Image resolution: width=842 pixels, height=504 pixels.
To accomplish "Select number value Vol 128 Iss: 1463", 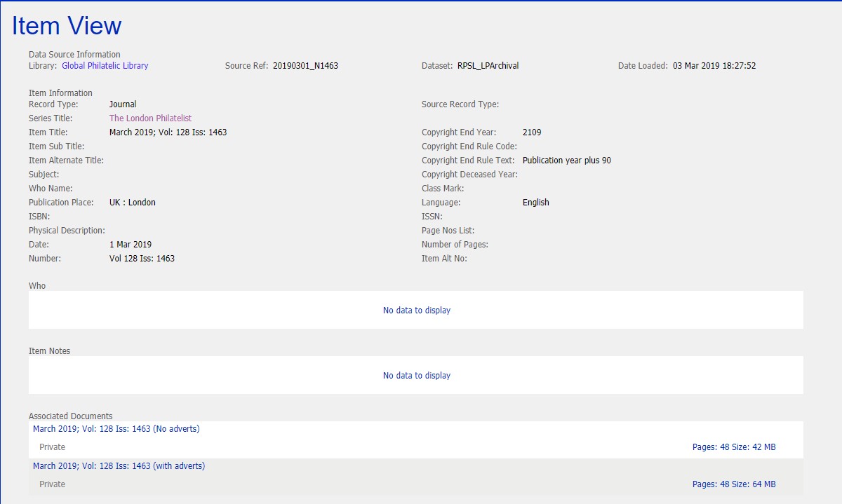I will (142, 259).
